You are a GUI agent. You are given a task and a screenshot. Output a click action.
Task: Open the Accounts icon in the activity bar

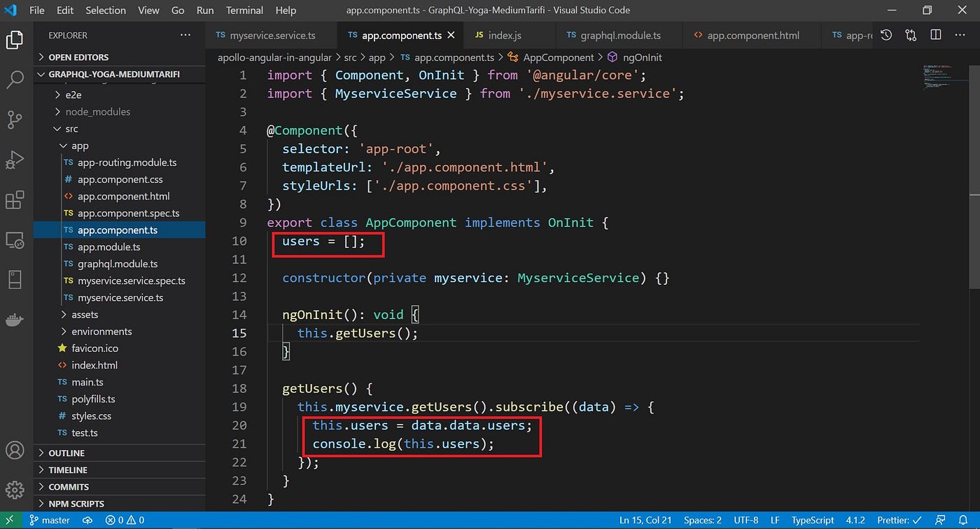tap(15, 451)
